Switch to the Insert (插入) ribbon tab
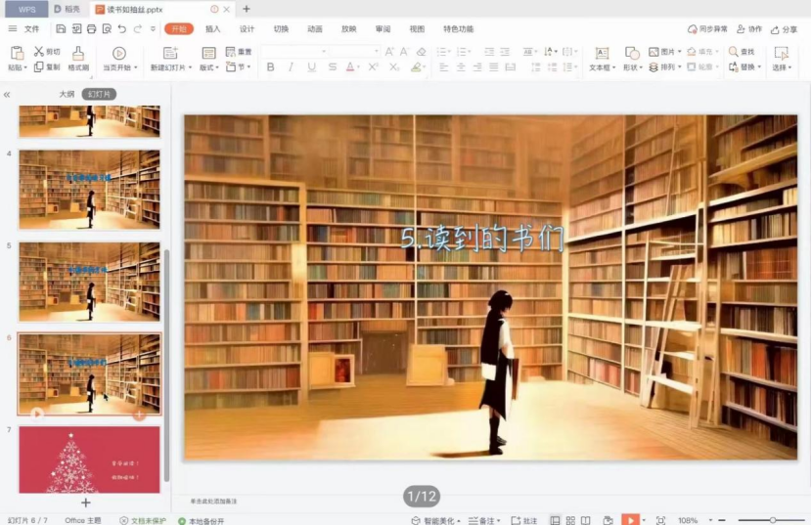This screenshot has height=525, width=812. 212,29
